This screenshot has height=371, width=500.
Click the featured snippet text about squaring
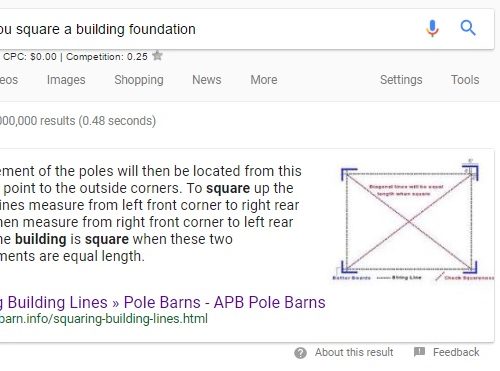(150, 213)
